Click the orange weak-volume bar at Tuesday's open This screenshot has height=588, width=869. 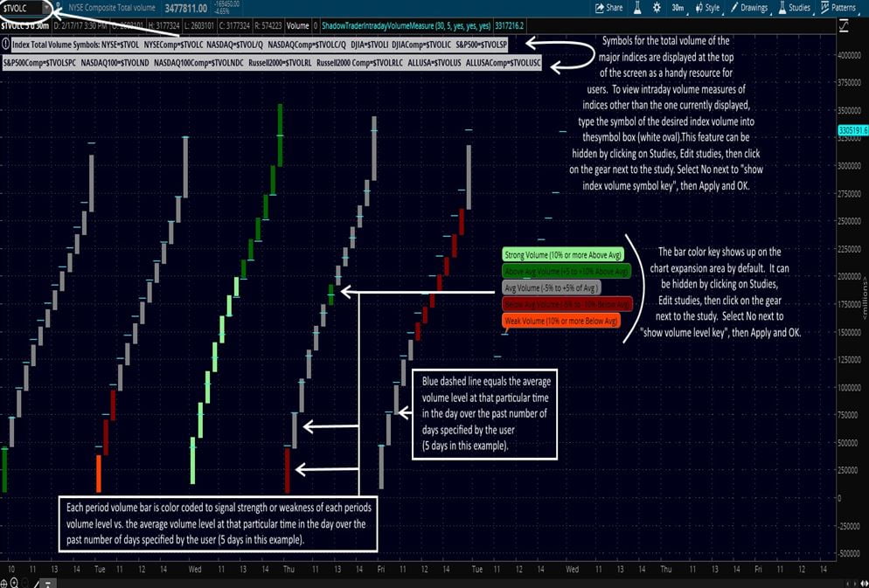tap(99, 474)
